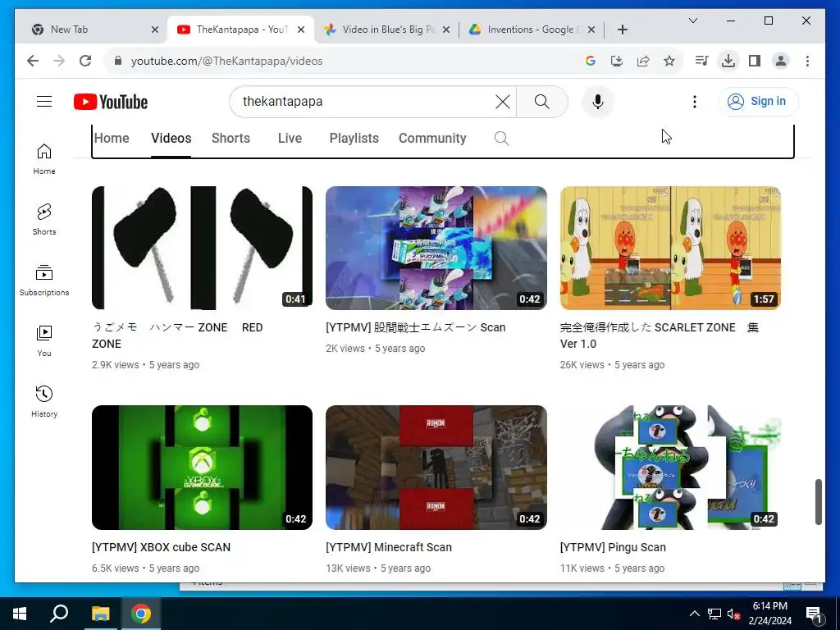Click the 0:42 エムズーン Scan thumbnail

click(x=436, y=248)
